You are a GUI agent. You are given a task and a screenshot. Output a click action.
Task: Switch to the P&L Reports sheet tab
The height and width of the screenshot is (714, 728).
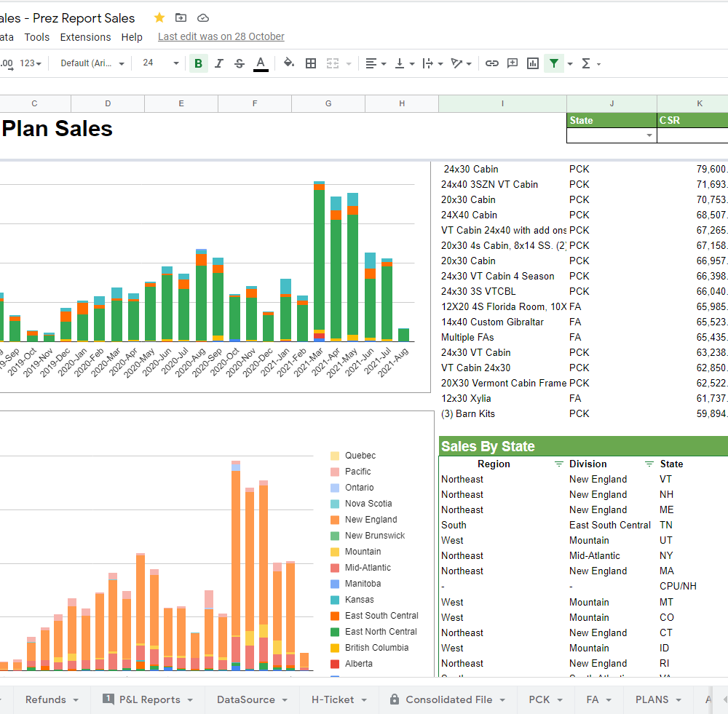click(x=149, y=699)
